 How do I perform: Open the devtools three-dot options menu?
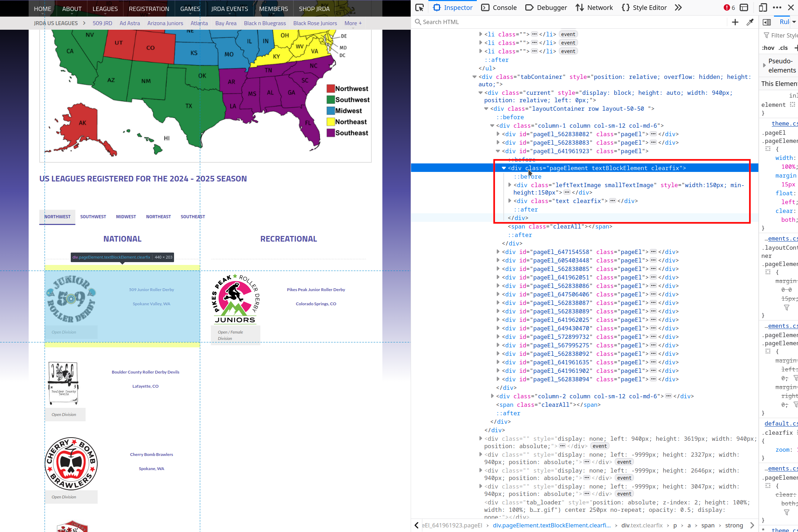click(x=777, y=8)
